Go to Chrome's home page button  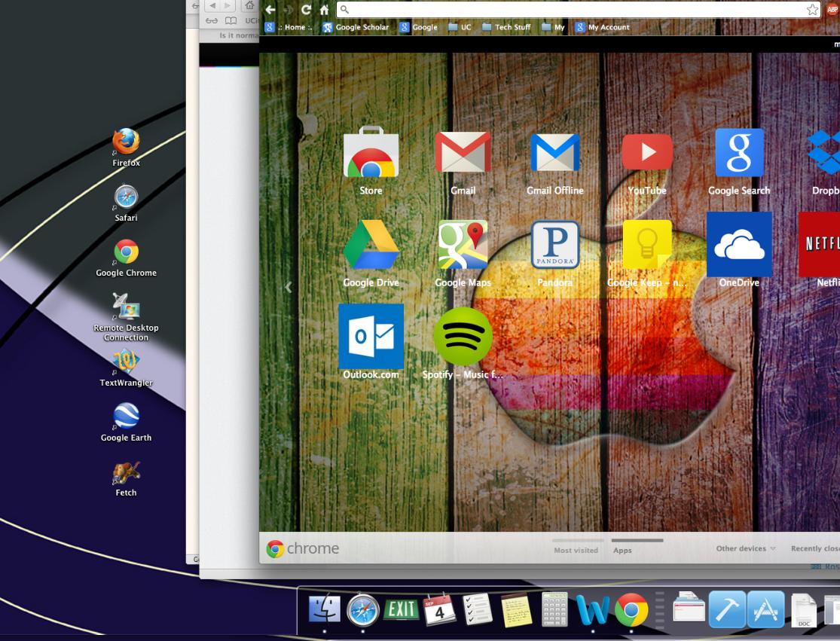click(324, 10)
